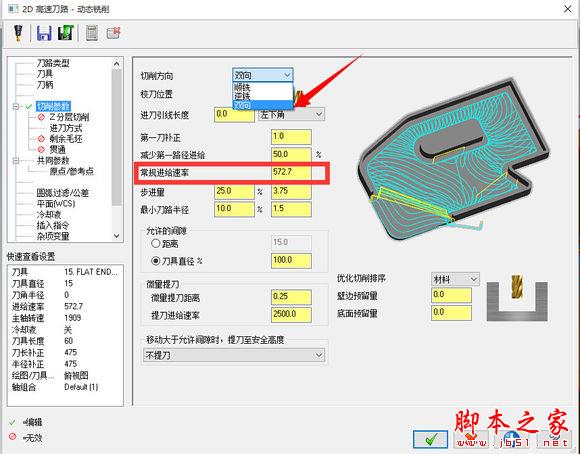Viewport: 580px width, 454px height.
Task: Click the 最小刀路半径 percent field 10.0
Action: [234, 209]
